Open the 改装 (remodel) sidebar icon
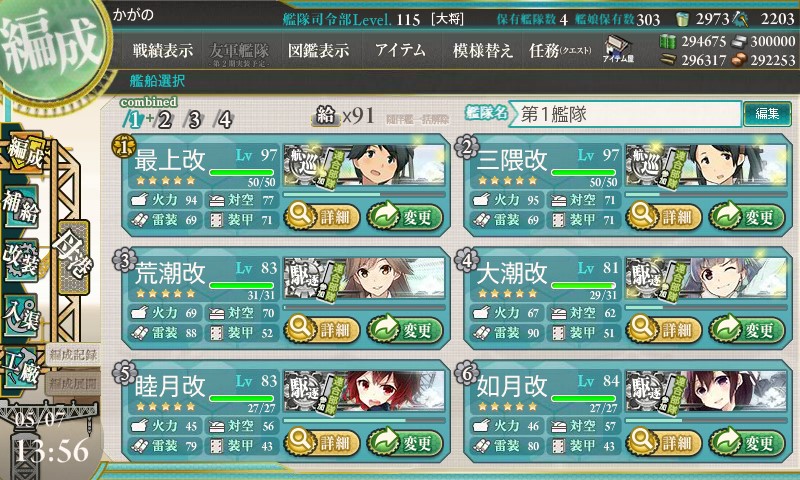The image size is (800, 480). [21, 260]
